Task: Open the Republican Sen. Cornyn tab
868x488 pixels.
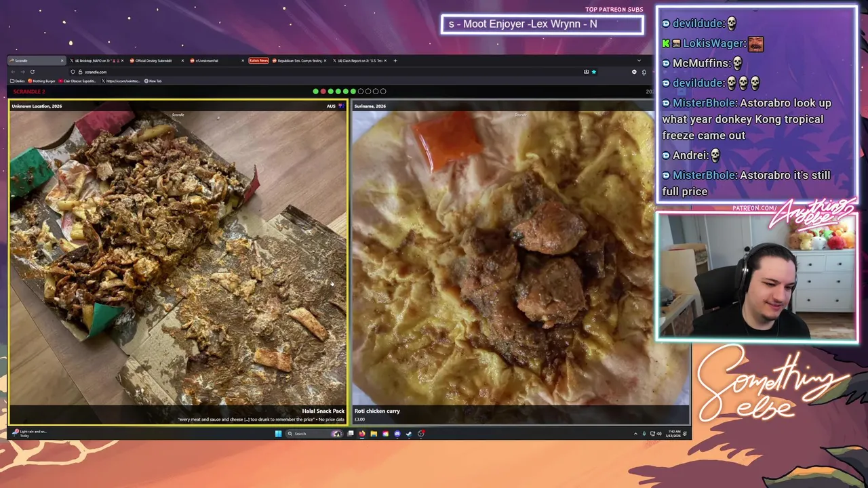Action: 298,60
